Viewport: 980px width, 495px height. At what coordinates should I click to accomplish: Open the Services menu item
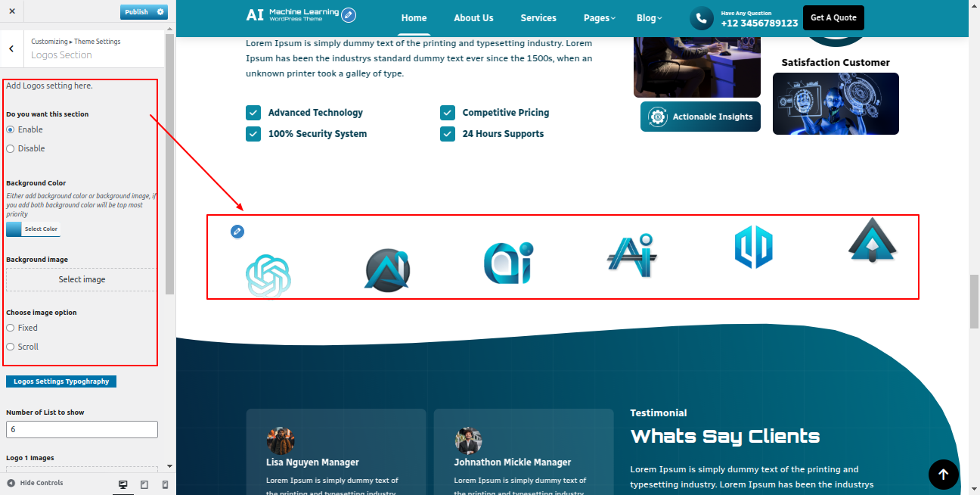coord(538,18)
